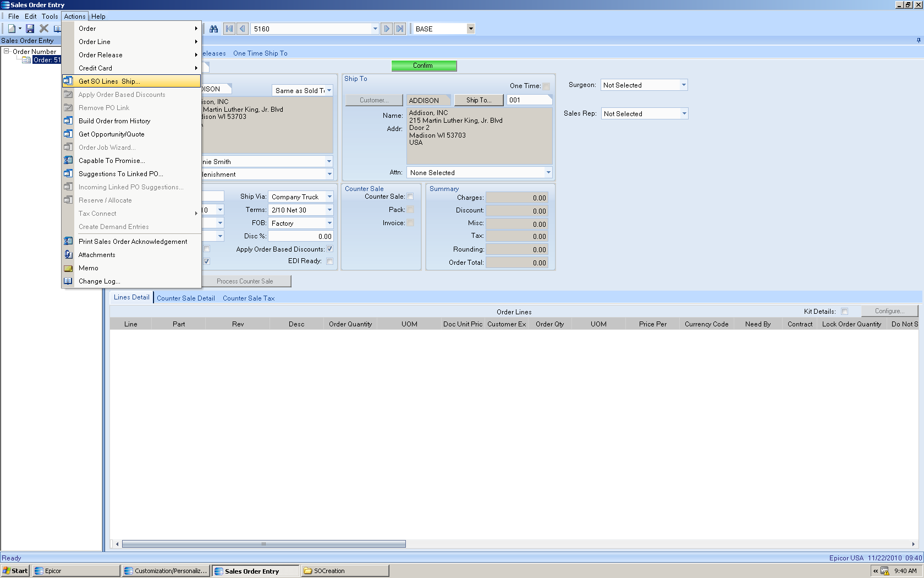924x578 pixels.
Task: Click the Ship To... button
Action: (x=479, y=100)
